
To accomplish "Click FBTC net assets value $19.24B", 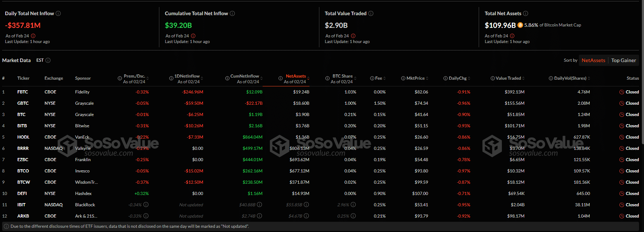I will pyautogui.click(x=301, y=92).
